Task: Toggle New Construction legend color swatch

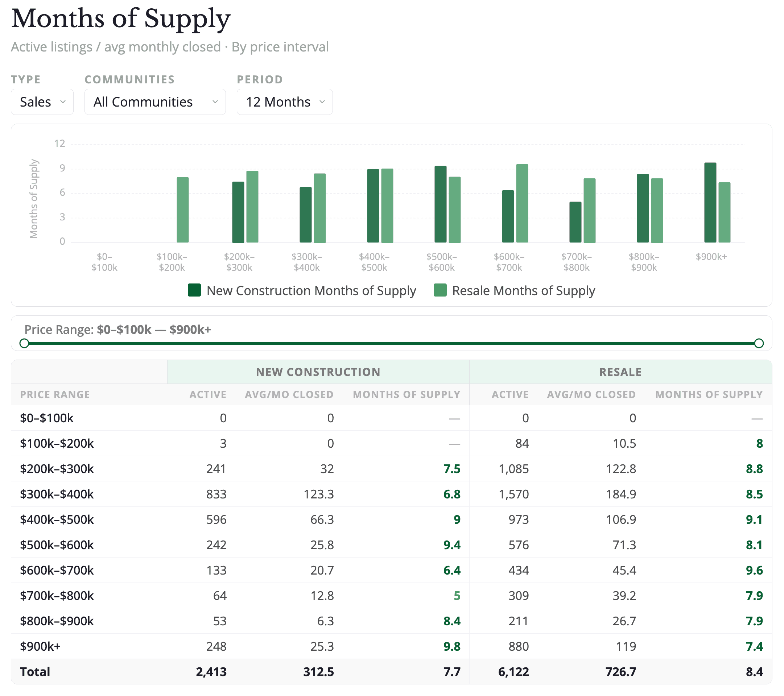Action: [194, 290]
